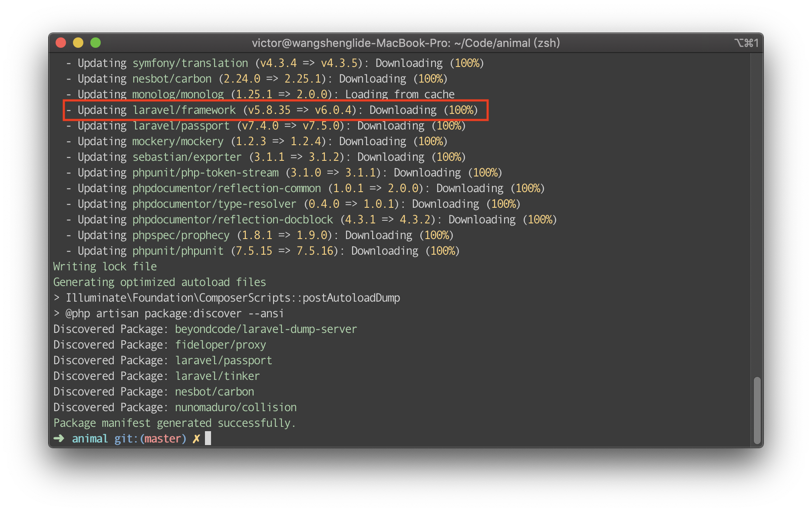The image size is (812, 512).
Task: Click 'laravel/passport' in the Updating line
Action: 181,126
